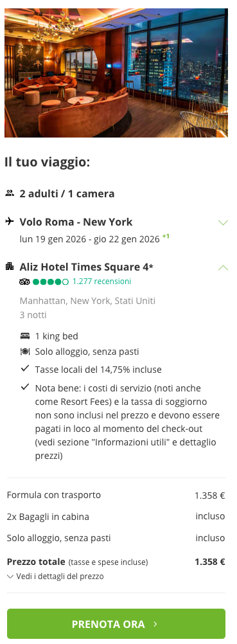
Task: Click the 2 adulti / 1 camera text
Action: [x=67, y=193]
